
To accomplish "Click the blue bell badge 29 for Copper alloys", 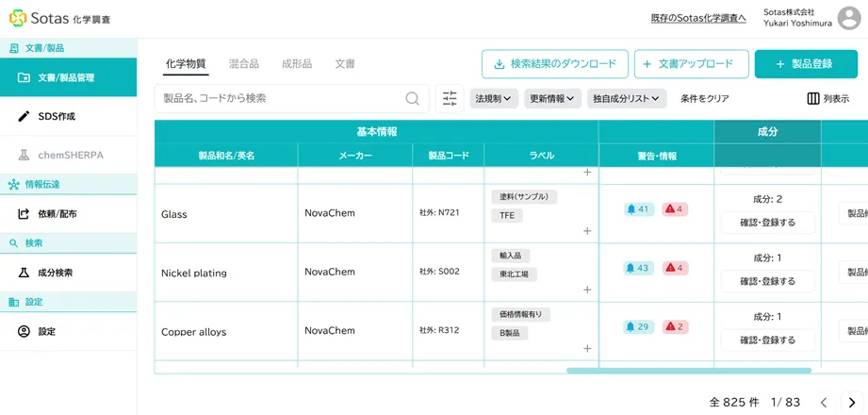I will click(x=639, y=327).
